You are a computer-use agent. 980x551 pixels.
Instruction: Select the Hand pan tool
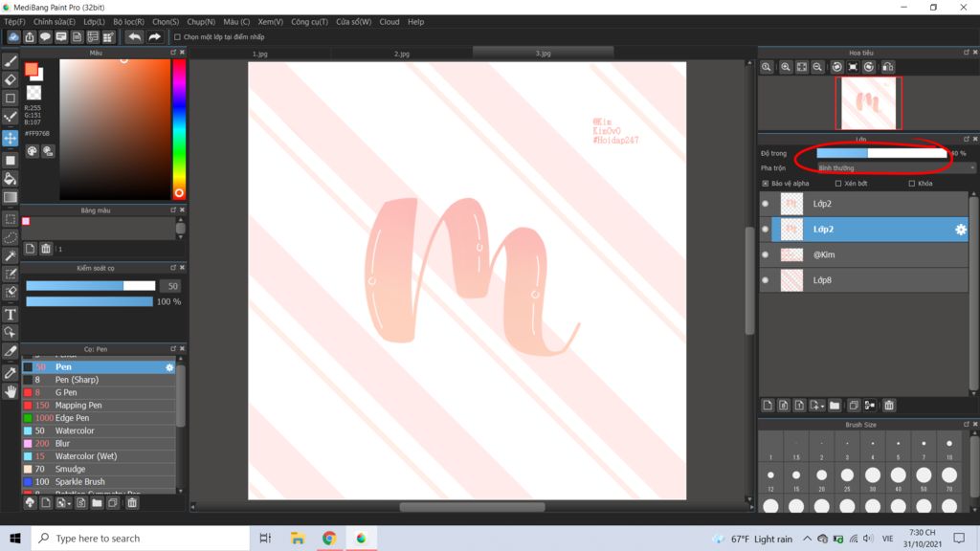coord(10,391)
